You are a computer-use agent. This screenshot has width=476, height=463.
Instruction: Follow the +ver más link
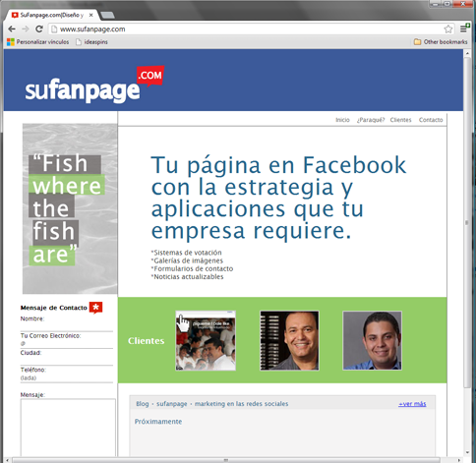click(412, 404)
